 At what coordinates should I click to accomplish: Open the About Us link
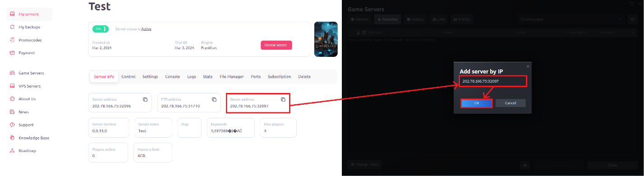(x=27, y=99)
